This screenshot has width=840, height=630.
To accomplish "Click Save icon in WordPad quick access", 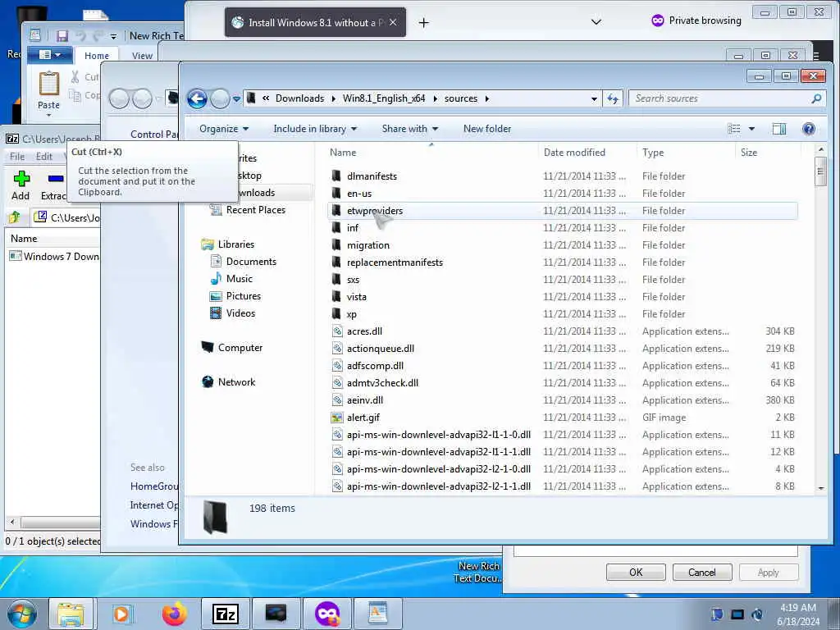I will click(x=62, y=36).
